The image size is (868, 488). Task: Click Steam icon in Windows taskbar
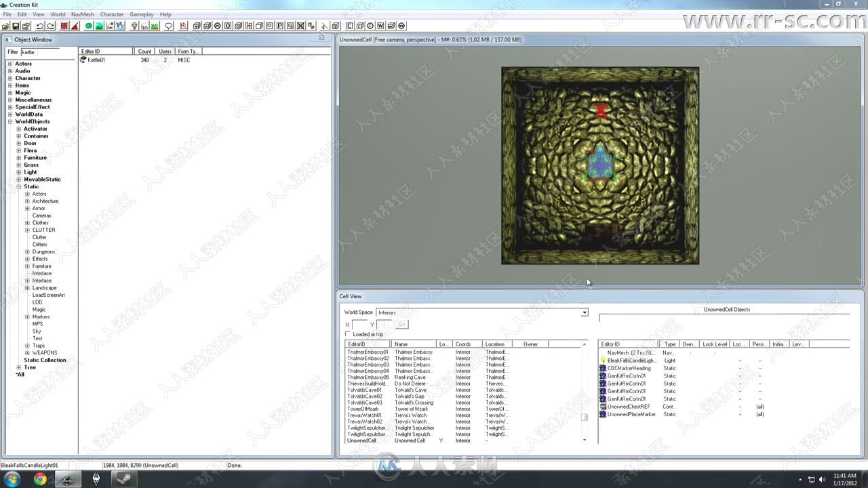(x=123, y=479)
